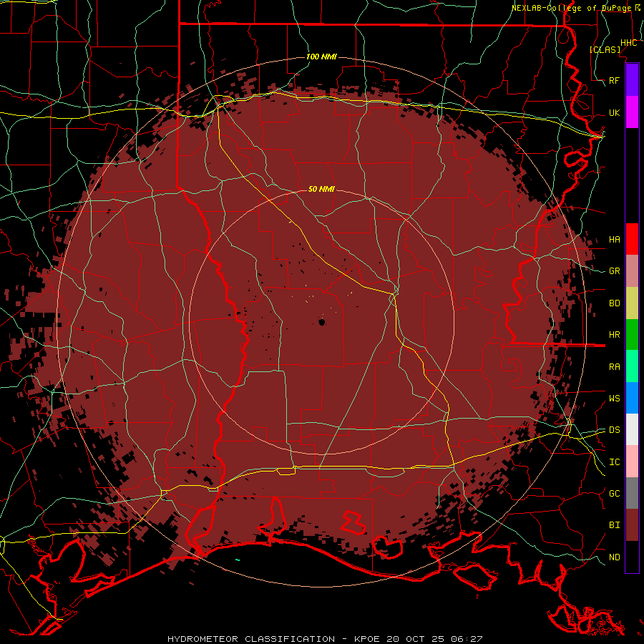Viewport: 644px width, 644px height.
Task: Click the 'RA' legend label
Action: tap(614, 367)
